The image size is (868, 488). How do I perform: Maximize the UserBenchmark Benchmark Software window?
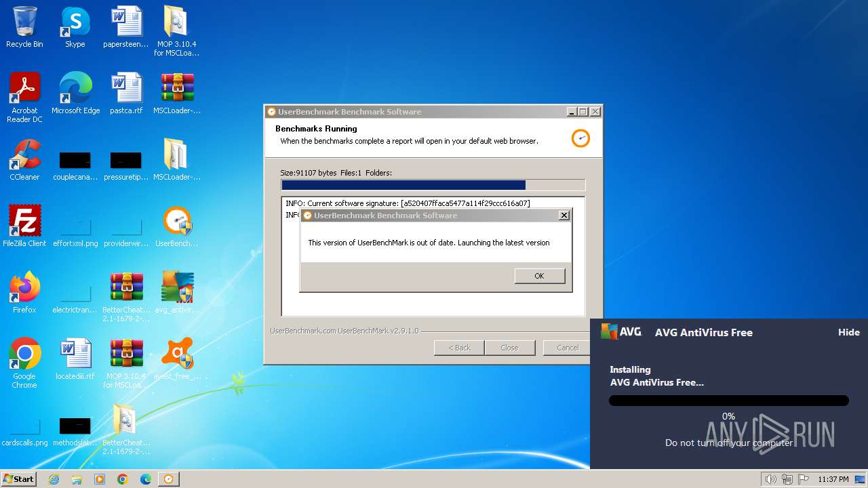click(x=583, y=112)
